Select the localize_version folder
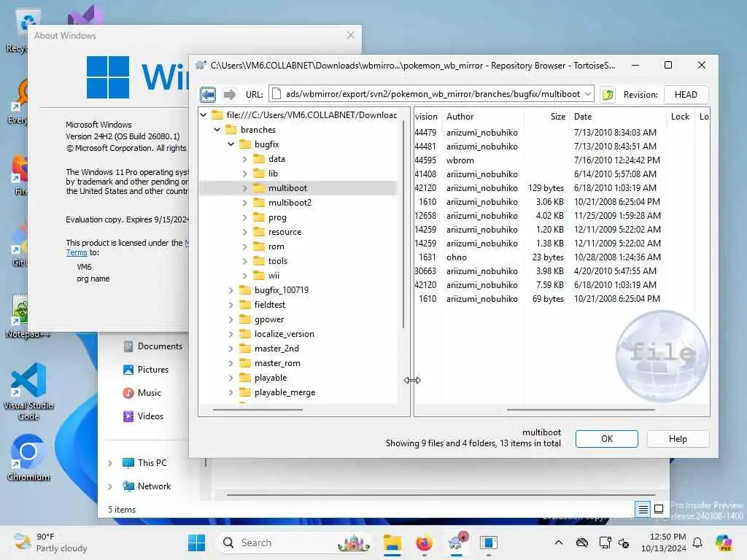 pyautogui.click(x=284, y=334)
